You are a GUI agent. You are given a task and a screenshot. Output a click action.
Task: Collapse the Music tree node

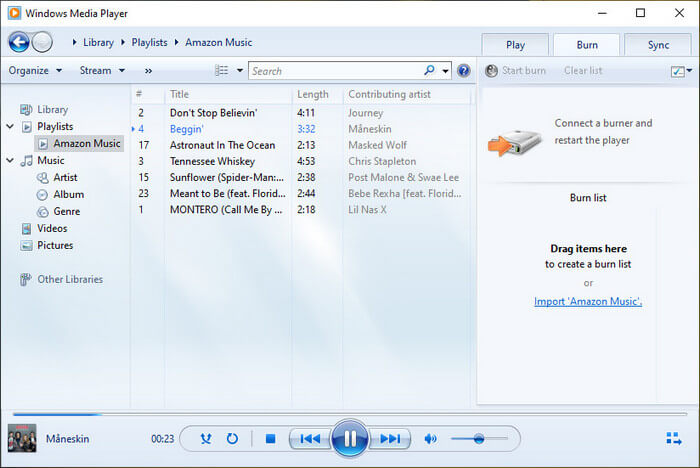click(10, 160)
